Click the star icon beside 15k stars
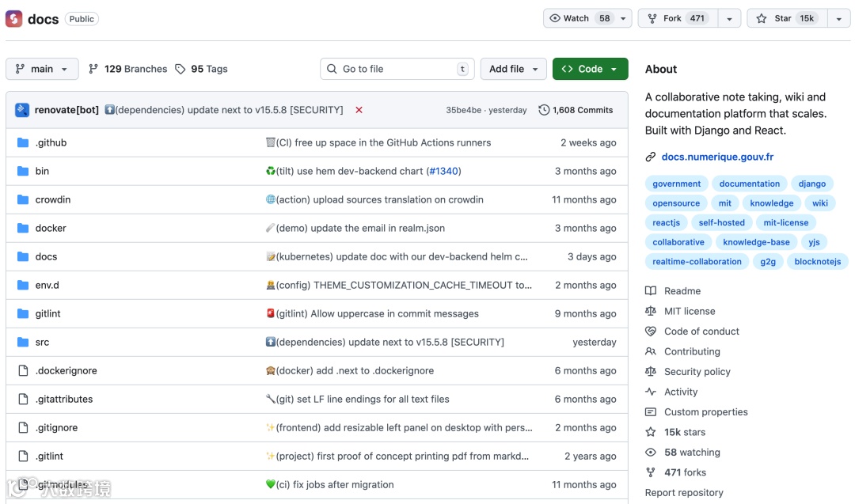This screenshot has width=855, height=504. [x=651, y=432]
